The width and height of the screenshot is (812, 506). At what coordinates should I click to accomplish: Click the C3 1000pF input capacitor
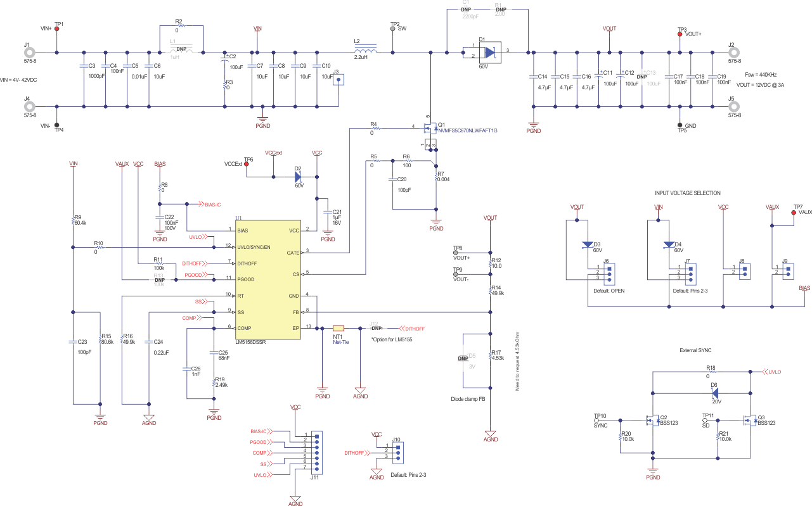point(84,65)
